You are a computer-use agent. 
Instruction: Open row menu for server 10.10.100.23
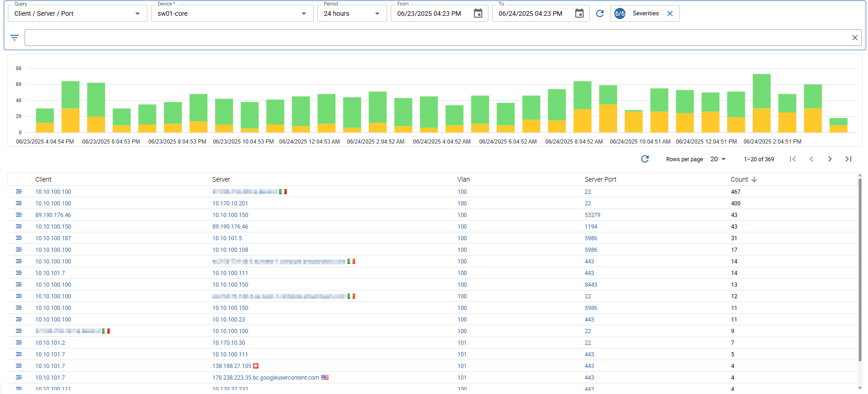click(x=19, y=319)
